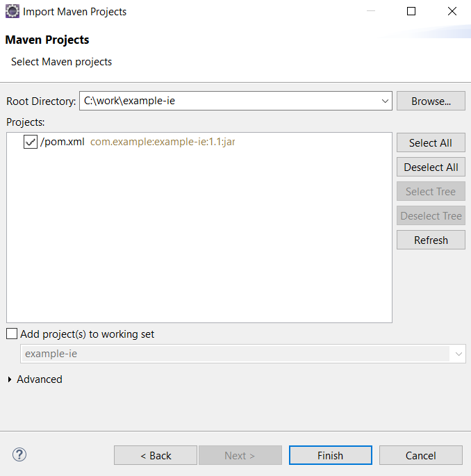Expand the Advanced section
471x476 pixels.
10,379
